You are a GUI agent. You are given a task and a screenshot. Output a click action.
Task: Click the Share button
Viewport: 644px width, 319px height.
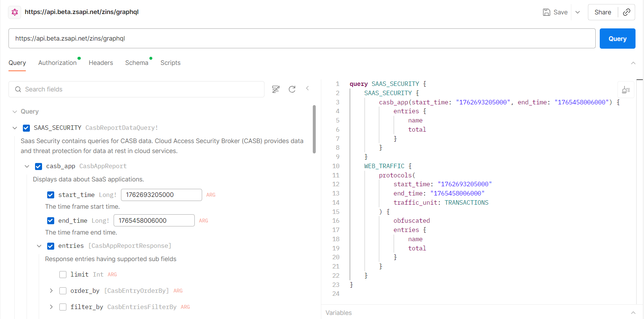tap(603, 12)
